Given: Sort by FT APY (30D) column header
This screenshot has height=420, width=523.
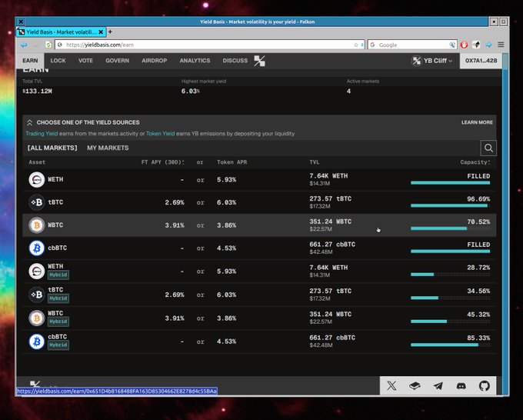Looking at the screenshot, I should click(163, 162).
